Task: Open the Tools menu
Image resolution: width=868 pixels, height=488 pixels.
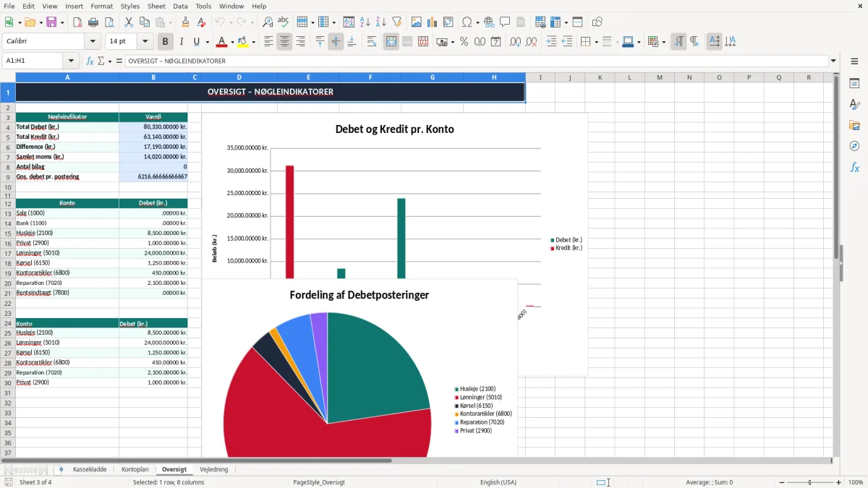Action: (203, 6)
